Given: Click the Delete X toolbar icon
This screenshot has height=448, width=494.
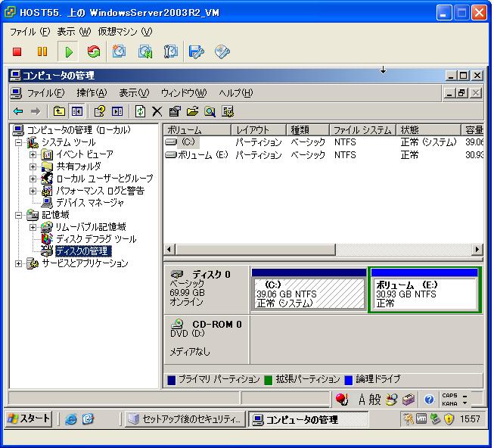Looking at the screenshot, I should [157, 111].
